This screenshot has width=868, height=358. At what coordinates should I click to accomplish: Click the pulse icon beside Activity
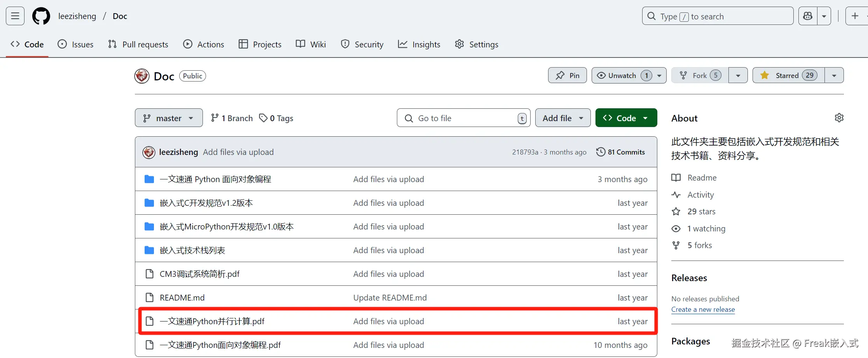(x=676, y=195)
